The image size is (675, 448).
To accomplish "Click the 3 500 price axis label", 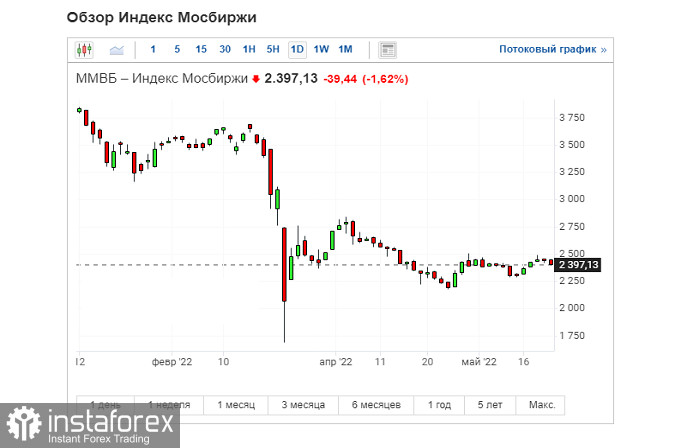I will 572,145.
